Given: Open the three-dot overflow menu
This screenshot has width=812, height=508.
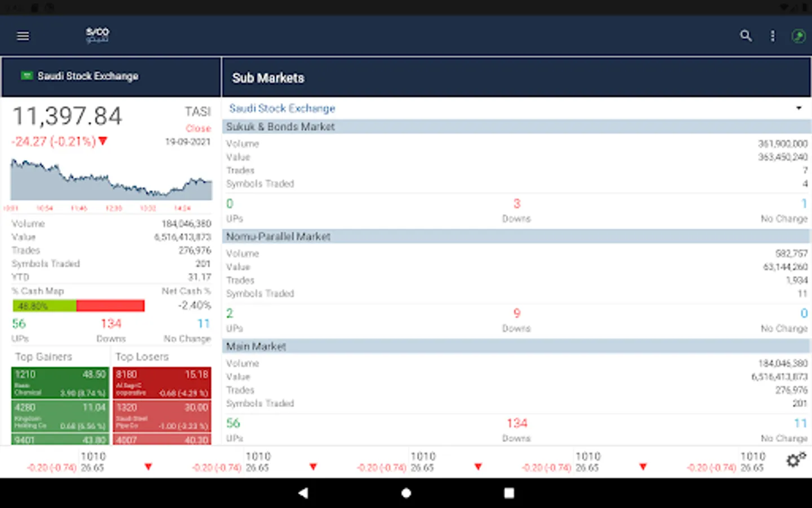Looking at the screenshot, I should tap(773, 36).
